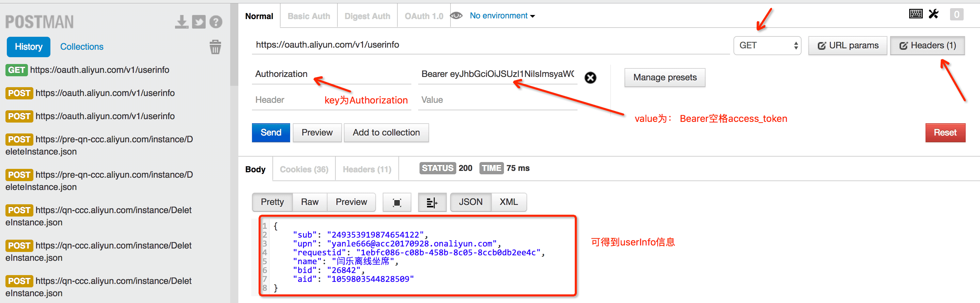Open the keyboard shortcuts icon

(915, 14)
